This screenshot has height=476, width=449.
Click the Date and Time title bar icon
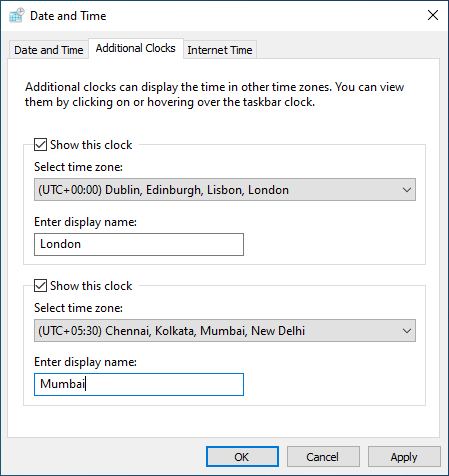[x=17, y=16]
